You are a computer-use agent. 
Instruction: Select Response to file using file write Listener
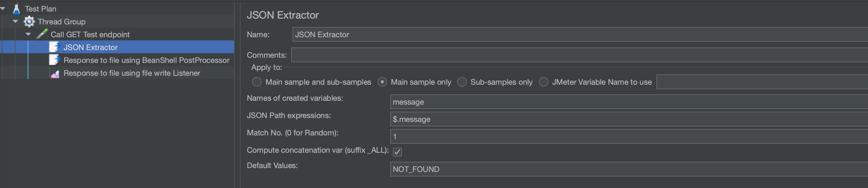tap(132, 73)
